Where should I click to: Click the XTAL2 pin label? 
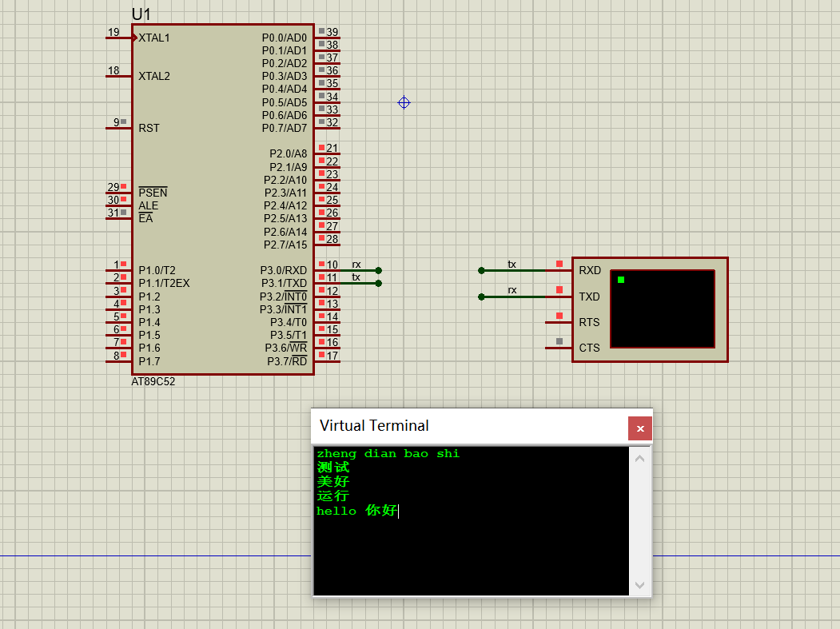[154, 77]
